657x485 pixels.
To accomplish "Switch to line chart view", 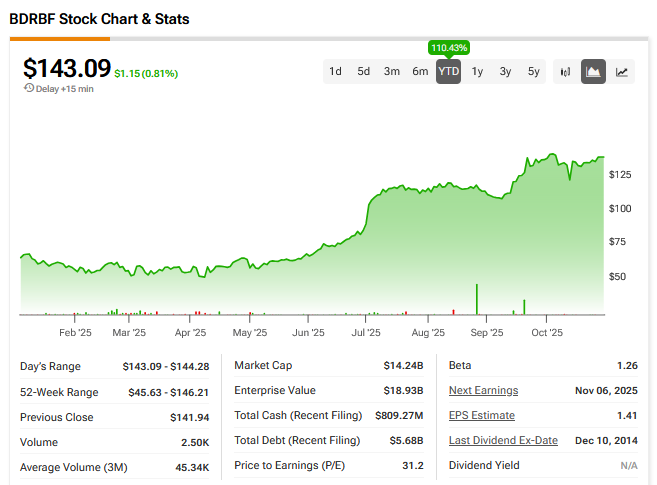I will tap(622, 72).
